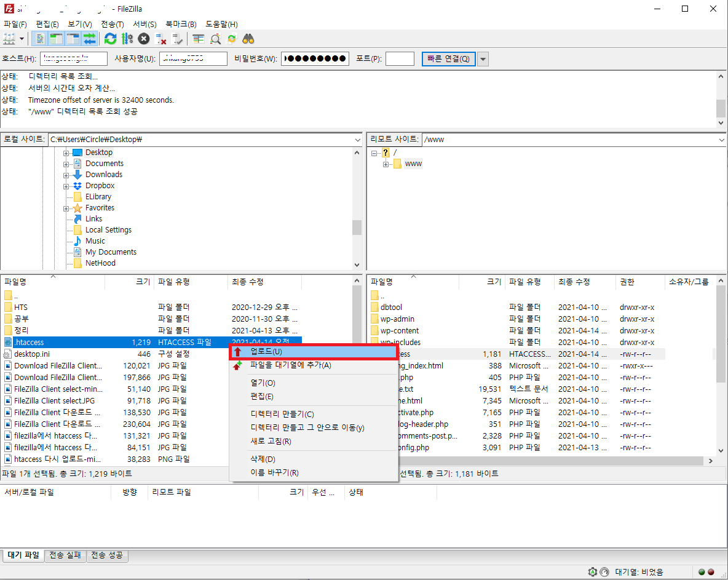
Task: Toggle transfer queue display
Action: 90,39
